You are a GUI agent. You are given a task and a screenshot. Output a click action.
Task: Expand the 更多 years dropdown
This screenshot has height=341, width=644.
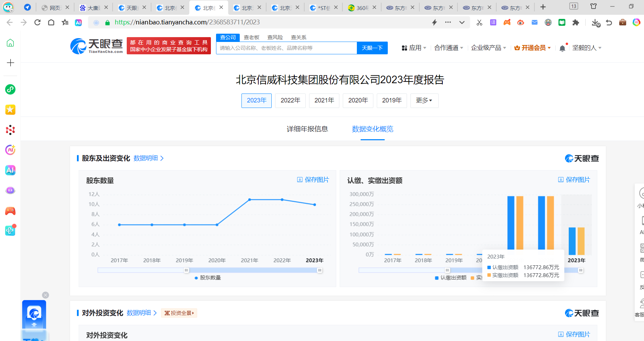pyautogui.click(x=424, y=100)
